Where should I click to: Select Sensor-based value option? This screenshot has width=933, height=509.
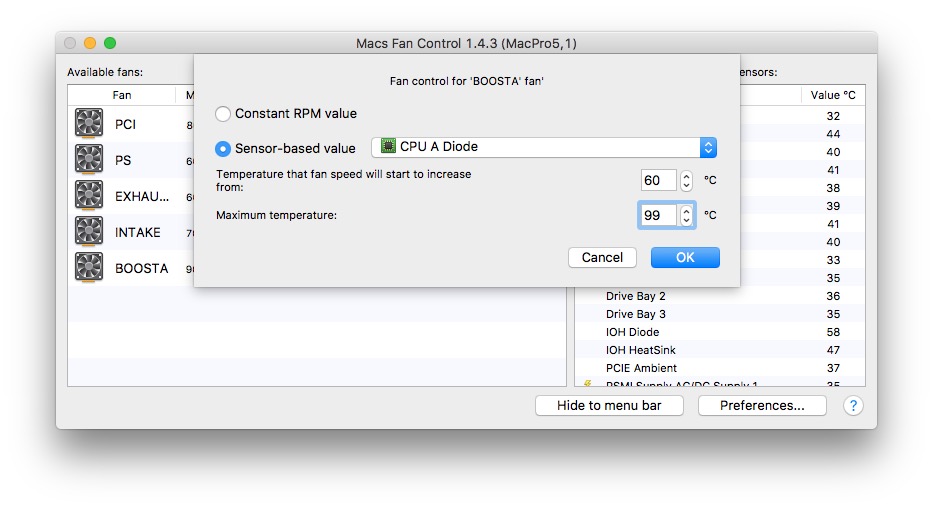223,149
